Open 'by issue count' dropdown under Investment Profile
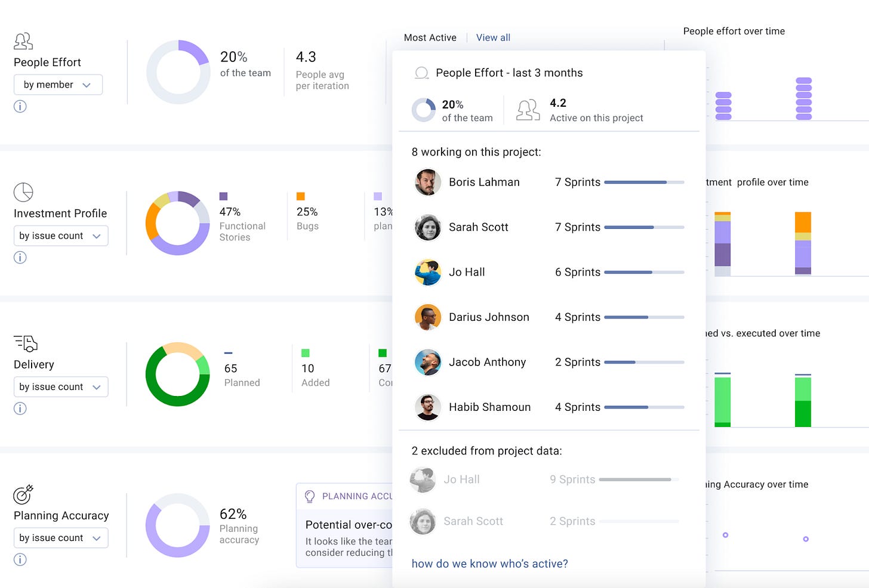Viewport: 869px width, 588px height. [x=60, y=236]
